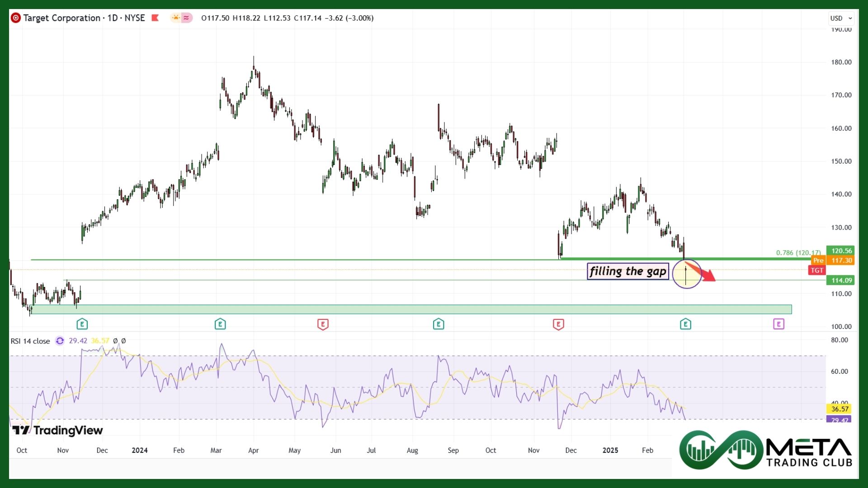Screen dimensions: 868x488
Task: Click the Target Corporation red bullseye logo
Action: (16, 18)
